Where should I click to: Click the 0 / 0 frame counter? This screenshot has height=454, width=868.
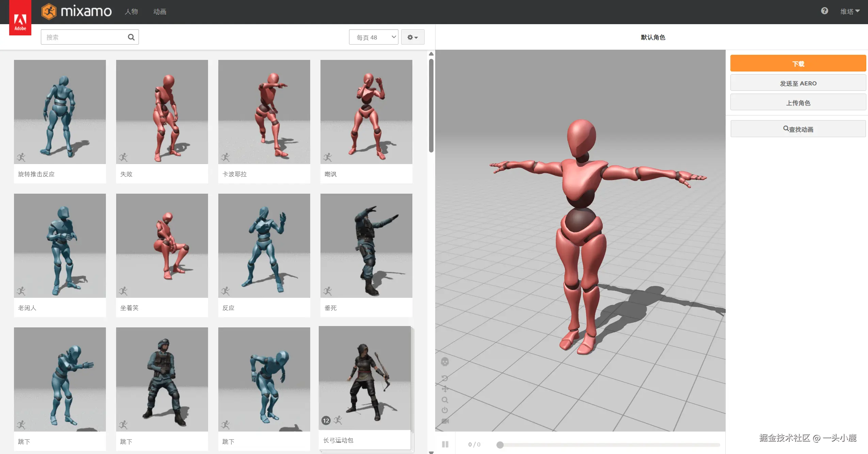(474, 444)
